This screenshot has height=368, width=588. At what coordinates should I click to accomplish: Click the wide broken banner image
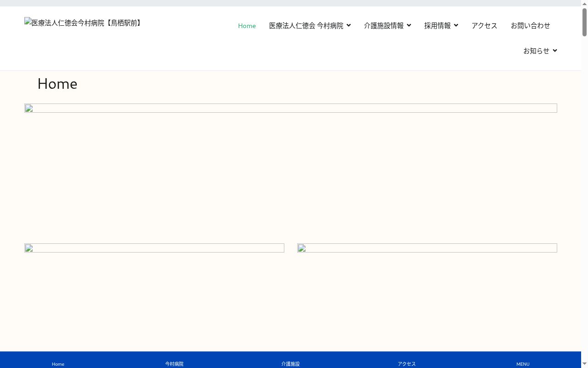coord(291,108)
